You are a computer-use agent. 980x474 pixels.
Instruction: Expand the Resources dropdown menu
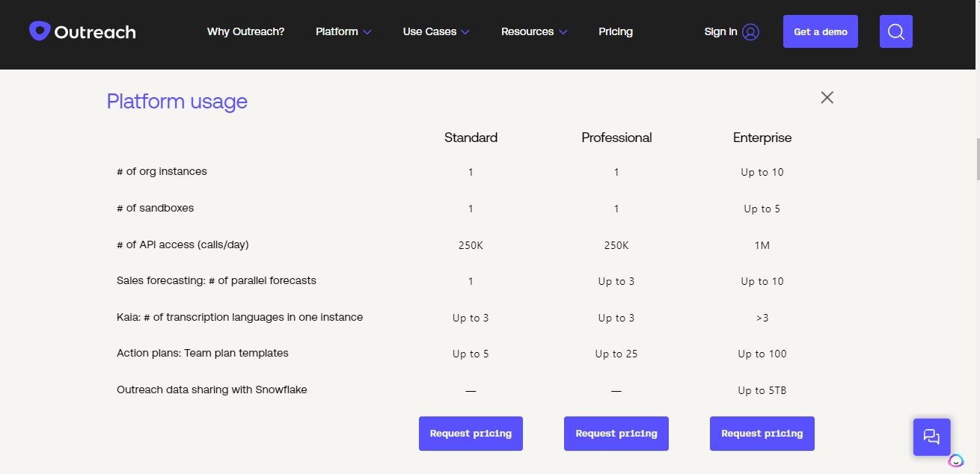[534, 31]
